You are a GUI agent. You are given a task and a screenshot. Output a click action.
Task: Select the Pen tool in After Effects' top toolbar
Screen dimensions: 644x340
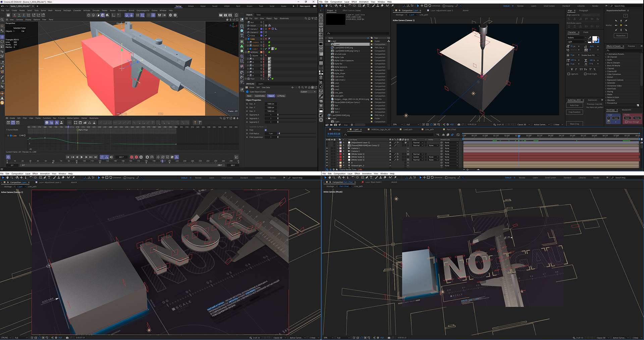pos(364,6)
